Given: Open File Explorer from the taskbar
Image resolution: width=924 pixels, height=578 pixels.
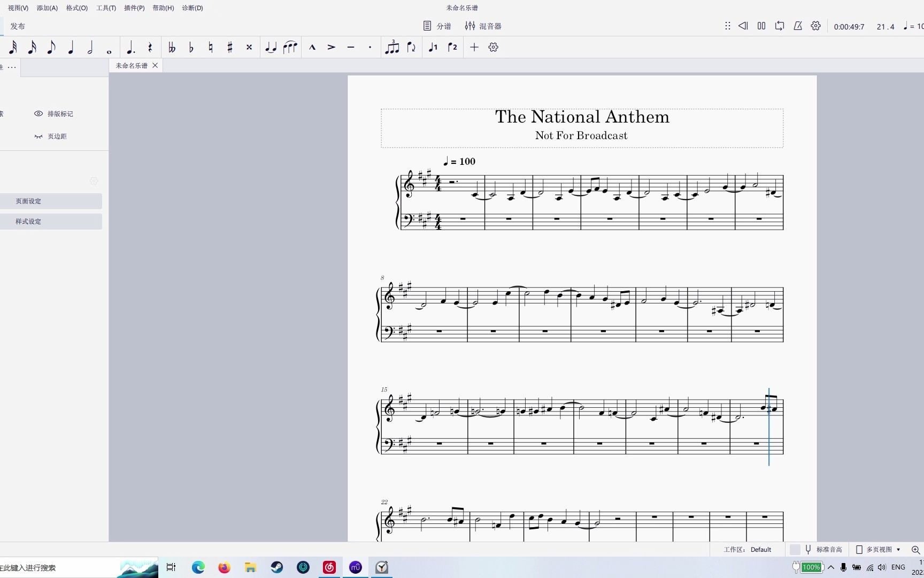Looking at the screenshot, I should (x=251, y=567).
